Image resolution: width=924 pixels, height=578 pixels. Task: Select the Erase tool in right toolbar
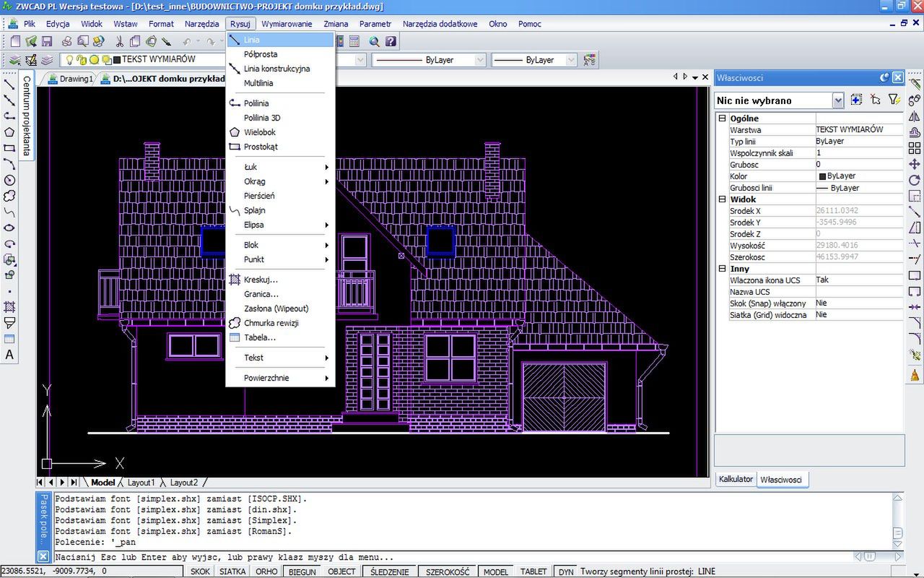(915, 85)
